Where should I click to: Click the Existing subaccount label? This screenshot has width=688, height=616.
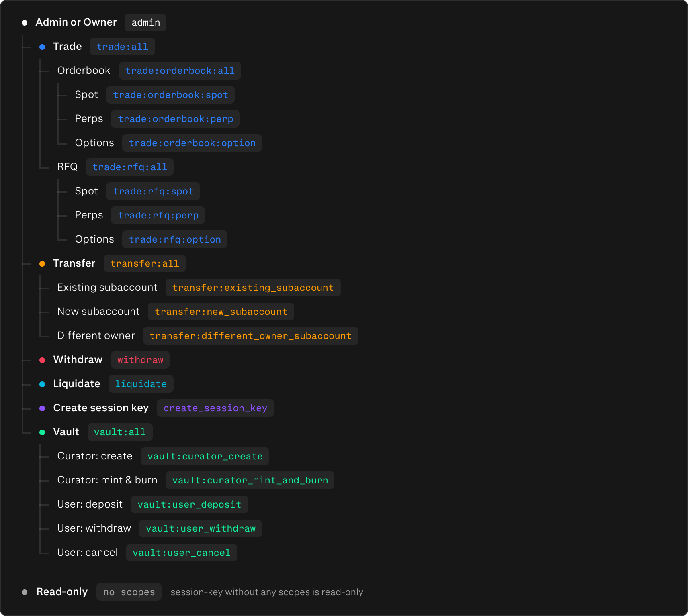107,288
